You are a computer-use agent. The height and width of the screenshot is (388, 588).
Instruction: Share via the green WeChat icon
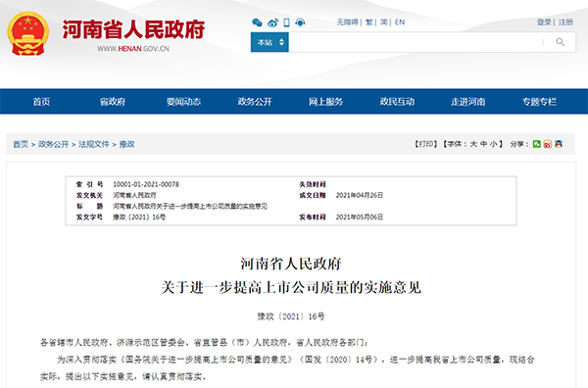click(537, 144)
